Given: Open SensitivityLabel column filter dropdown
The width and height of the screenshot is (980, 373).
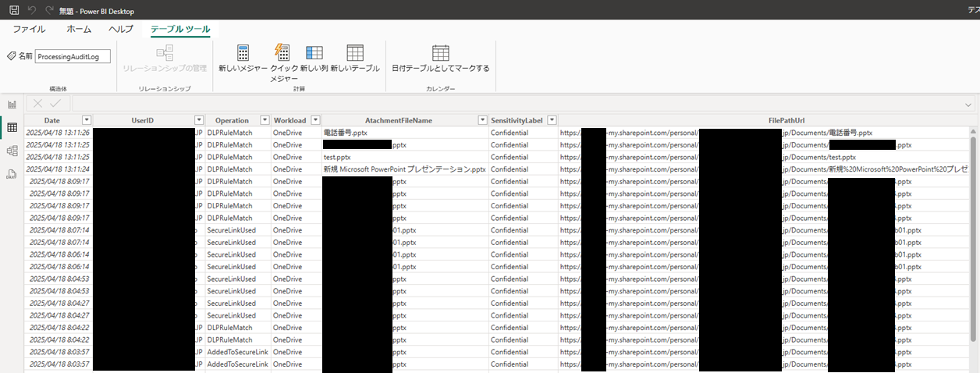Looking at the screenshot, I should 552,120.
